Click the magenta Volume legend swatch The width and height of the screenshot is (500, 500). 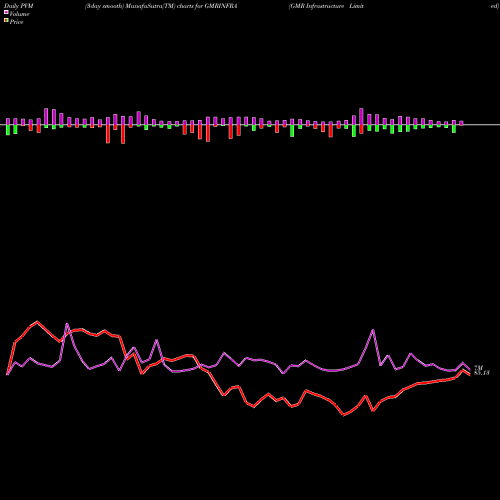click(6, 12)
